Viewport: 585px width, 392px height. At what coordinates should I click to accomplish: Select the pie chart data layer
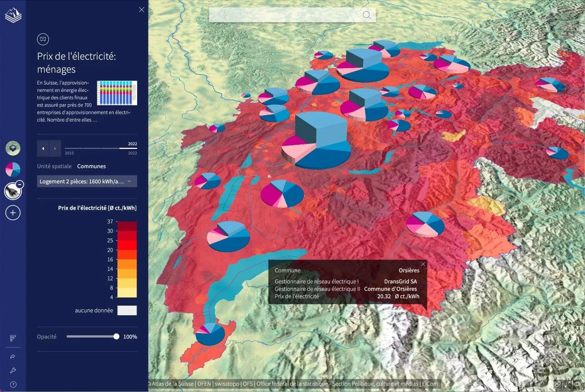12,170
